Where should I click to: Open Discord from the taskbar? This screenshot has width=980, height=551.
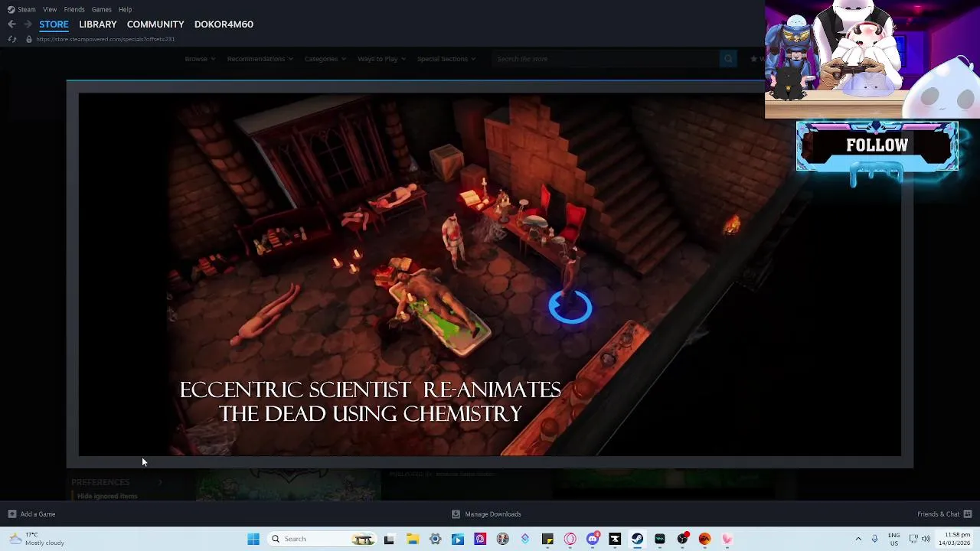(x=593, y=539)
